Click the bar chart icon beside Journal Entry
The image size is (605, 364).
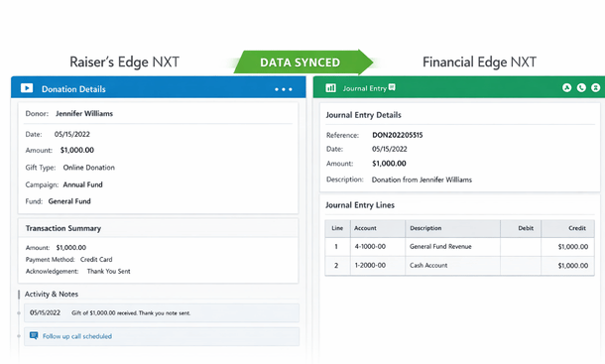click(x=330, y=88)
